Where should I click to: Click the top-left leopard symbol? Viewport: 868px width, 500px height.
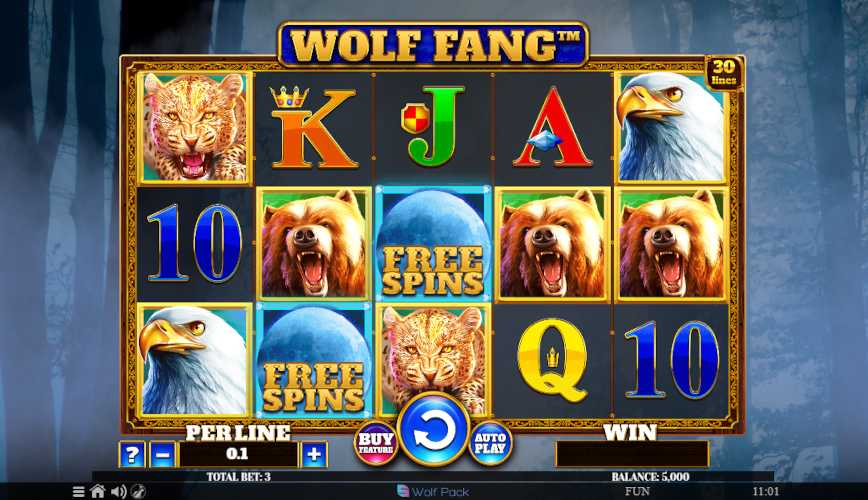click(194, 127)
